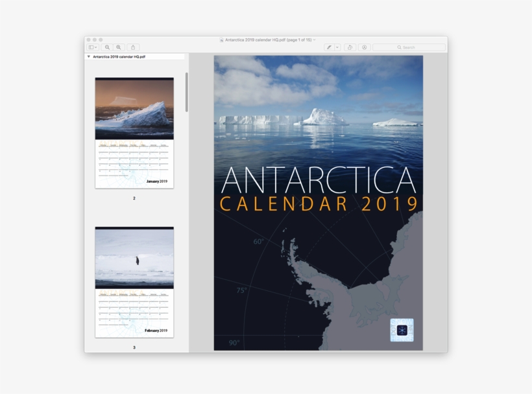Click page number 3 under thumbnail
The image size is (532, 394).
(x=134, y=347)
